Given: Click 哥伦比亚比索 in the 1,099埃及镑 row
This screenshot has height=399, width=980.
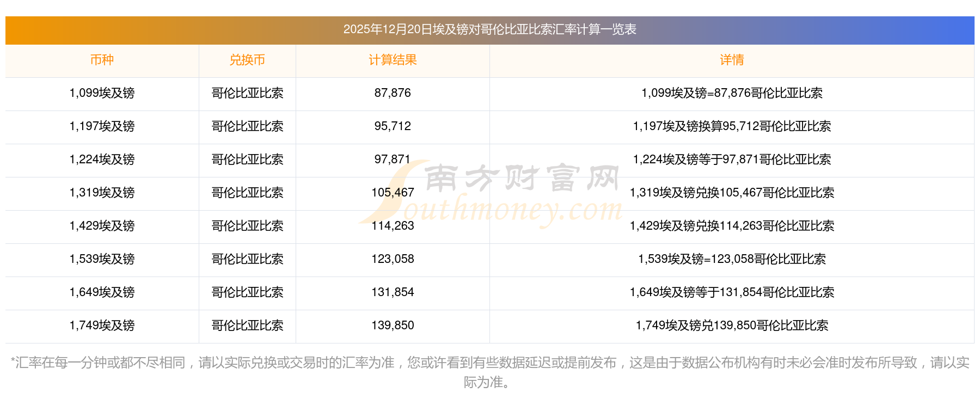Looking at the screenshot, I should 247,93.
